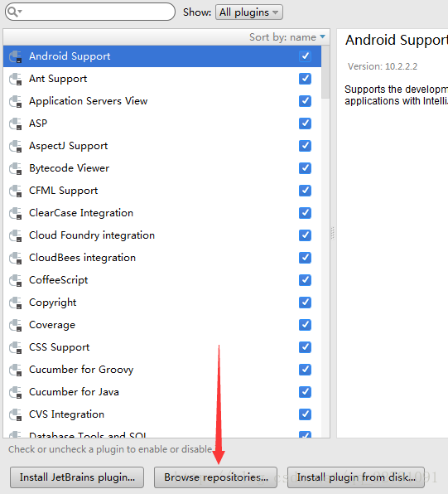
Task: Click the Copyright plugin icon
Action: point(16,303)
